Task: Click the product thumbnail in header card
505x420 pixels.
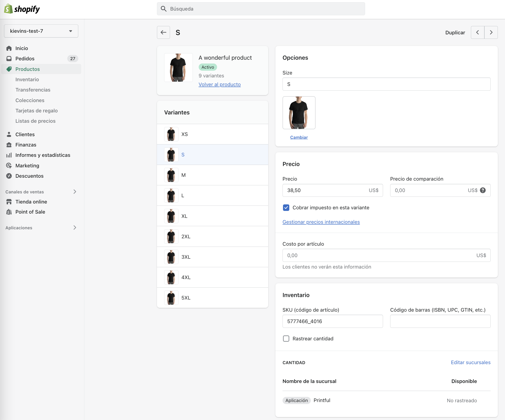Action: tap(178, 68)
